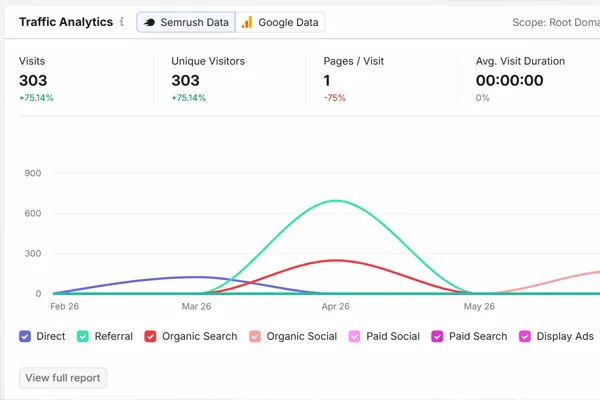Open the View full report button

[63, 378]
